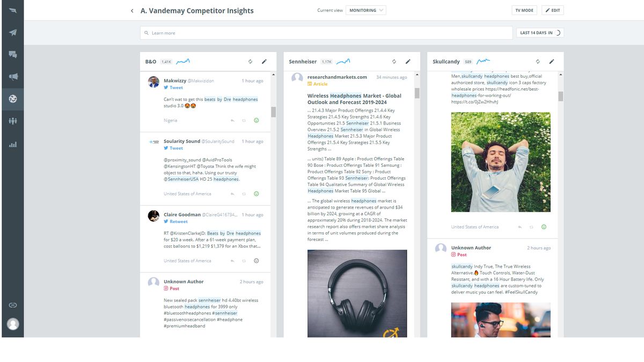This screenshot has height=362, width=644.
Task: Click the B&O 1.41K mentions count
Action: [x=166, y=62]
